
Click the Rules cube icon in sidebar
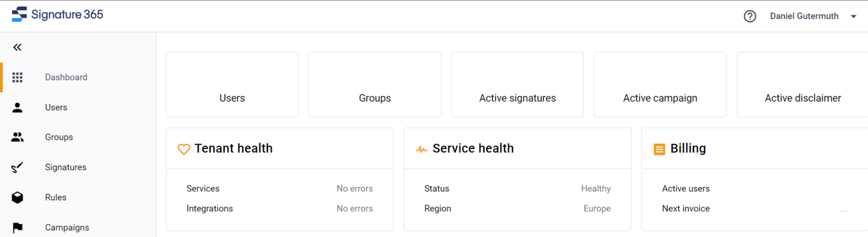pyautogui.click(x=18, y=197)
